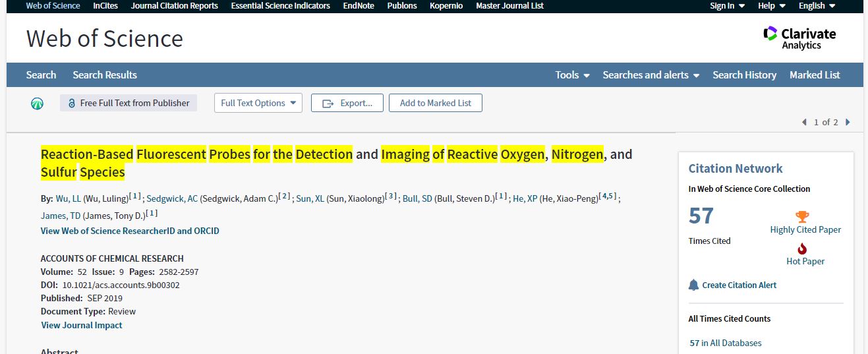Open the Publons tab
868x354 pixels.
point(402,5)
